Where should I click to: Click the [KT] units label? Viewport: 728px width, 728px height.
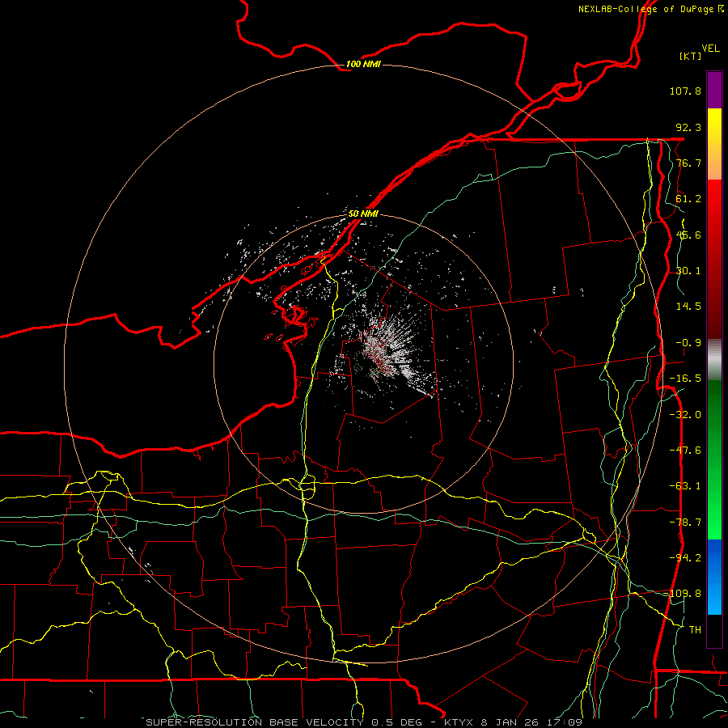click(x=691, y=56)
